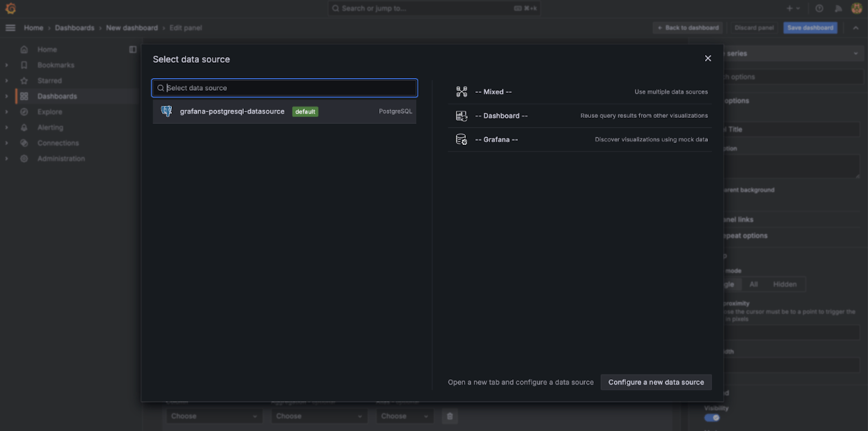868x431 pixels.
Task: Go to New dashboard breadcrumb link
Action: [132, 28]
